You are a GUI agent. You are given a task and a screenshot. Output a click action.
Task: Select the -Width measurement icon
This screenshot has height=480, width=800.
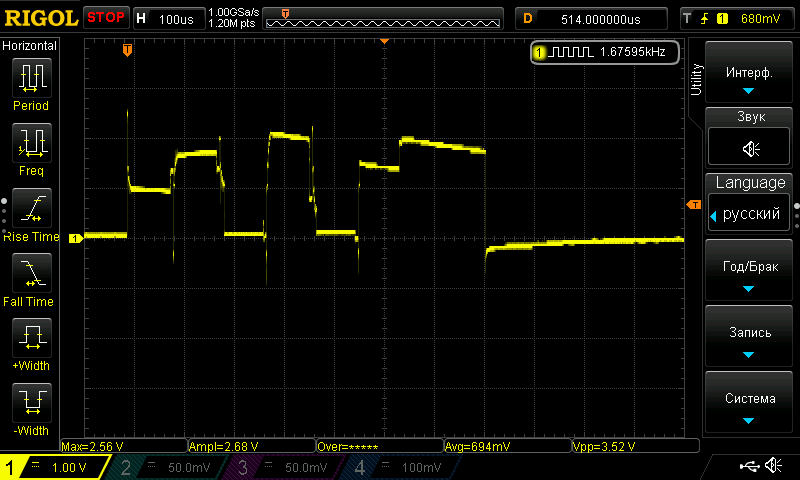pyautogui.click(x=31, y=403)
